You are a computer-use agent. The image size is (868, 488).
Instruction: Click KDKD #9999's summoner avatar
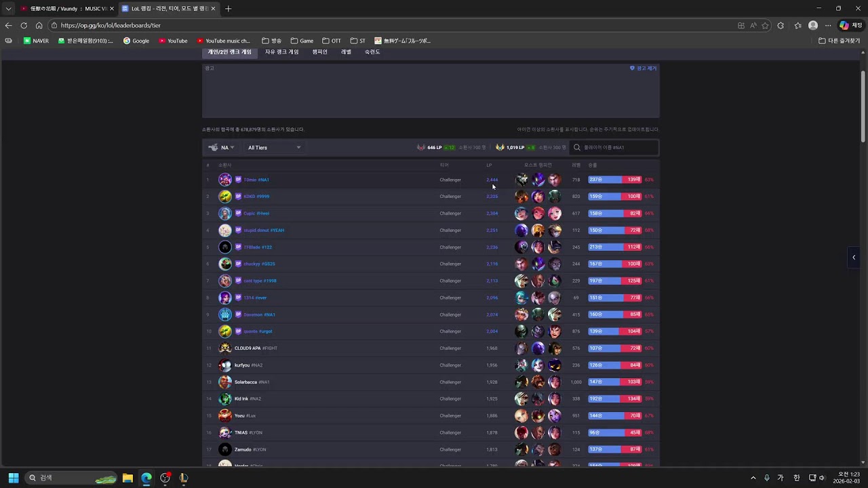pos(225,197)
